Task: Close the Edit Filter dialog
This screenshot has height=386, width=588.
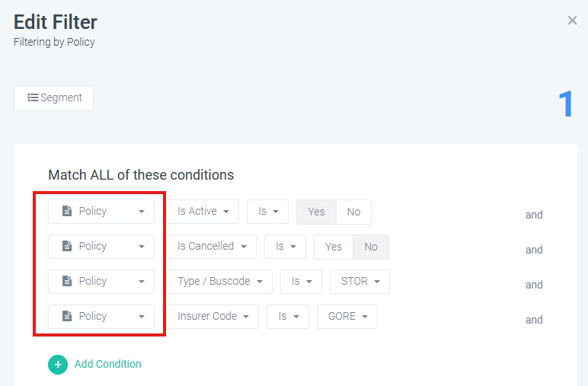Action: pos(572,21)
